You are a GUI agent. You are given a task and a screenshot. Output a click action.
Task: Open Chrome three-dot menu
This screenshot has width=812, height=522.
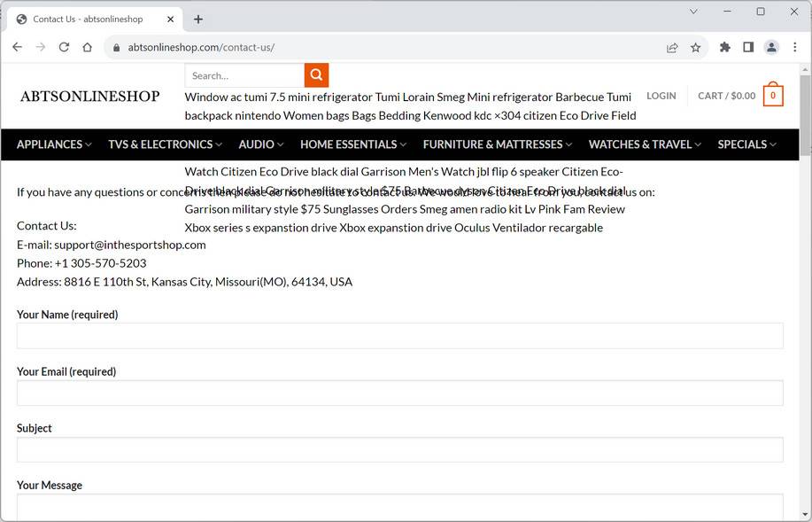pyautogui.click(x=795, y=48)
